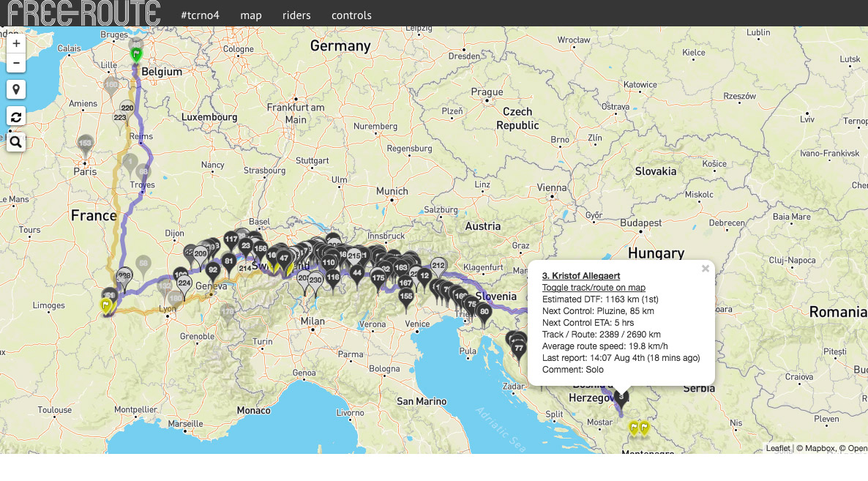Click rider marker 212 near Klagenfurt
This screenshot has height=481, width=868.
click(x=438, y=266)
